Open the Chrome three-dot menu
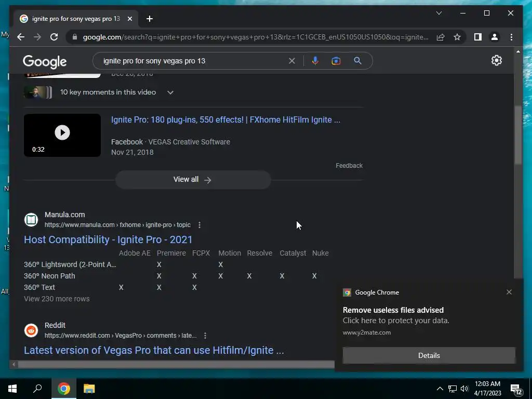The width and height of the screenshot is (532, 399). [511, 37]
